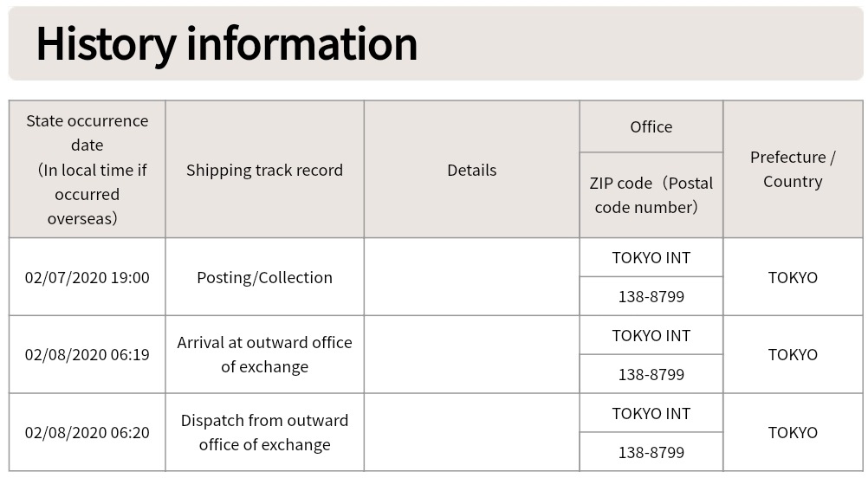The height and width of the screenshot is (491, 868).
Task: Click the Posting/Collection record cell
Action: click(264, 277)
